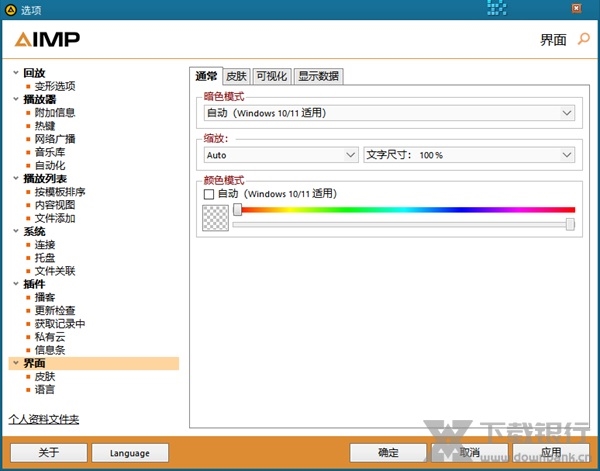Image resolution: width=600 pixels, height=471 pixels.
Task: Select 播客 in the tree
Action: click(45, 297)
